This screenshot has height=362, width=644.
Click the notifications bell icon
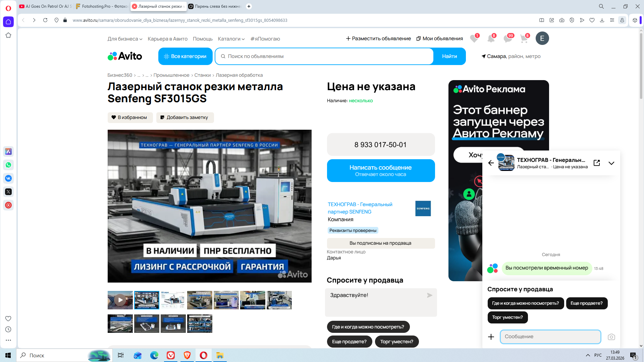point(491,39)
